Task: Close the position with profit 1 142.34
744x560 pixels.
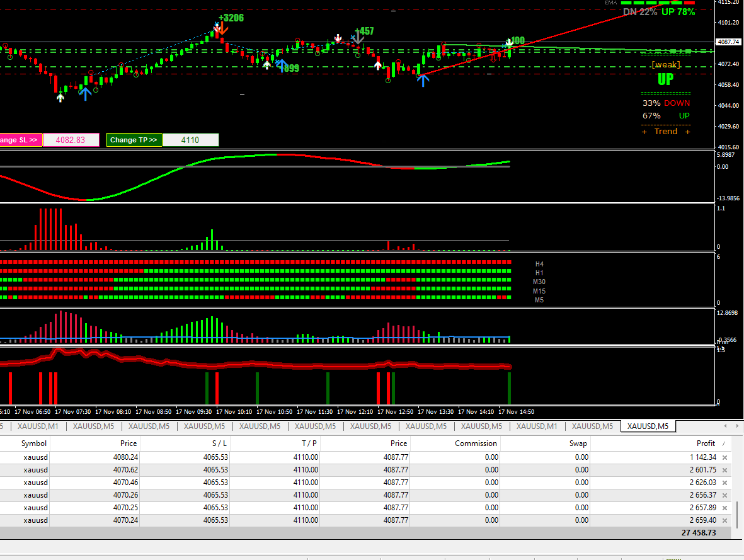Action: (724, 458)
